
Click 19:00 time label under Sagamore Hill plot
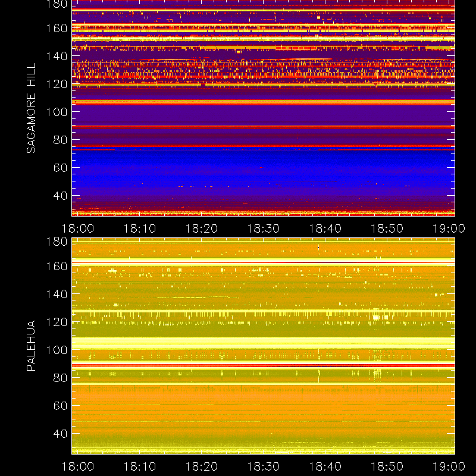449,228
